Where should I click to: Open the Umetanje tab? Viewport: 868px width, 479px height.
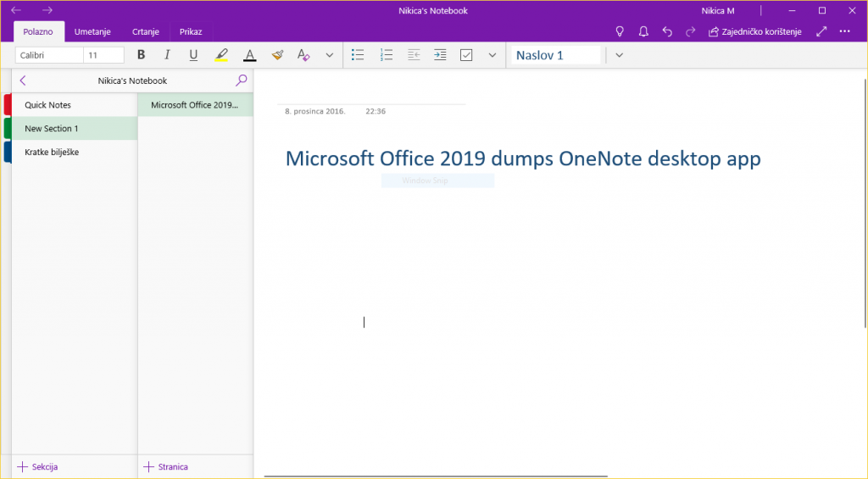pos(92,31)
